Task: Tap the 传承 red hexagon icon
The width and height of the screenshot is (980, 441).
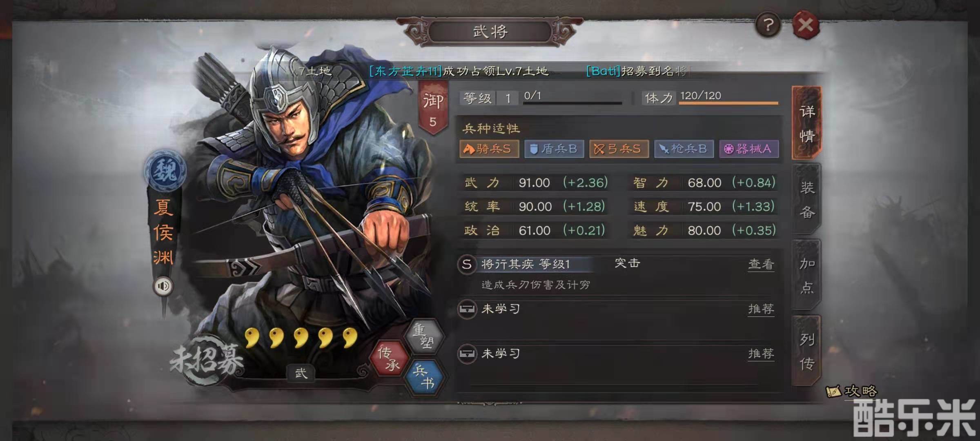Action: (389, 358)
